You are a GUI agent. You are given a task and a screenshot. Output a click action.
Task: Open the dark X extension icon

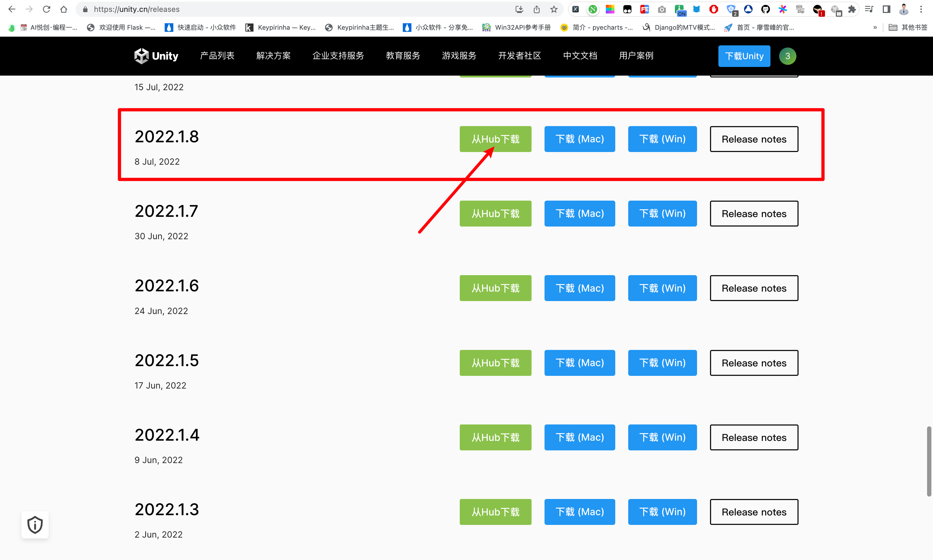[575, 9]
